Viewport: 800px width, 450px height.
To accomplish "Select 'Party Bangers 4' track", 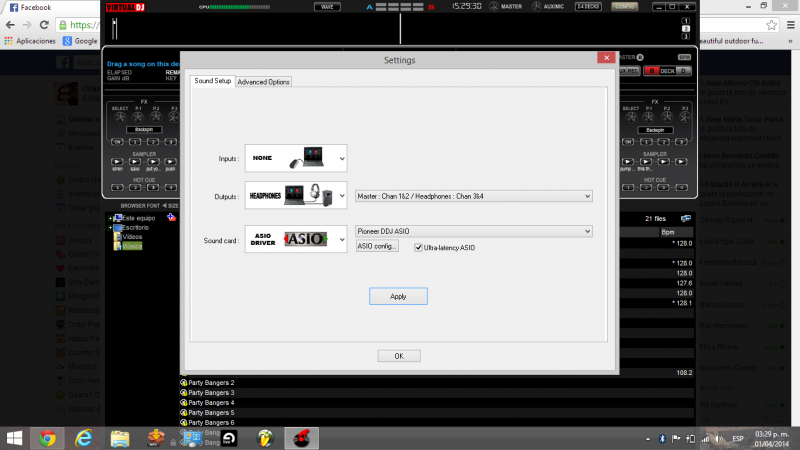I will pos(211,403).
